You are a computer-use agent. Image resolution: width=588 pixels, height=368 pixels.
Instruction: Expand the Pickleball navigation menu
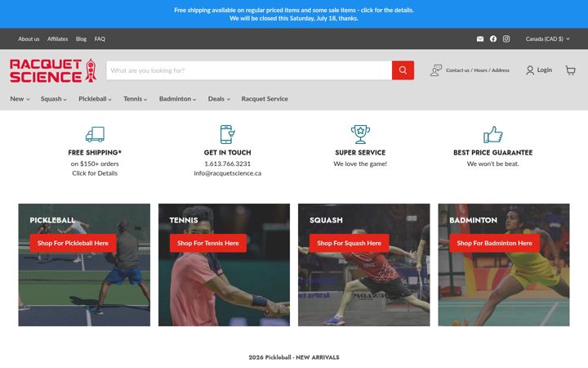click(x=95, y=99)
